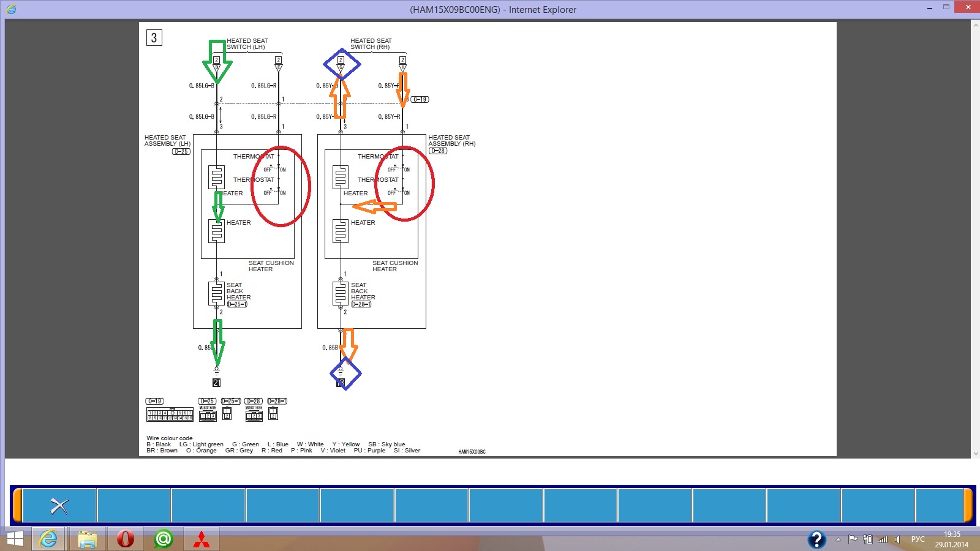Open the Mitsubishi app from the taskbar

coord(202,539)
